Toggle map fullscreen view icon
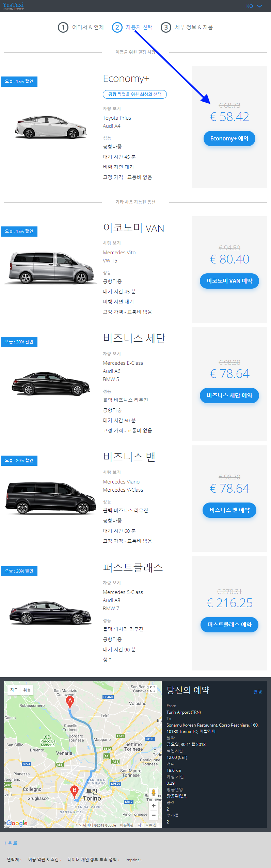The height and width of the screenshot is (868, 271). 153,689
